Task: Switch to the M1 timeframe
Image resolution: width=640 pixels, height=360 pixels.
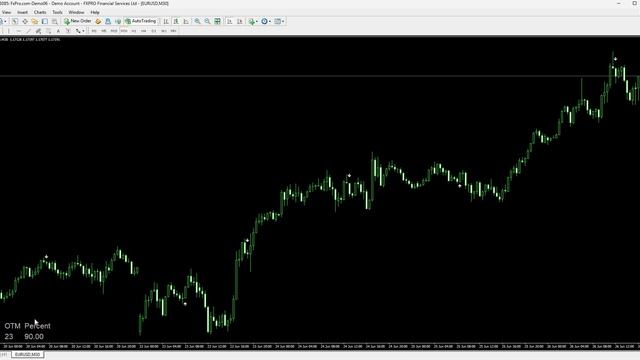Action: [94, 31]
